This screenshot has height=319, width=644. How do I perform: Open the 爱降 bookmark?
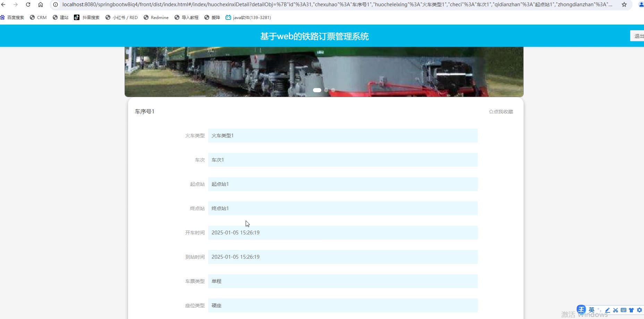(x=212, y=17)
